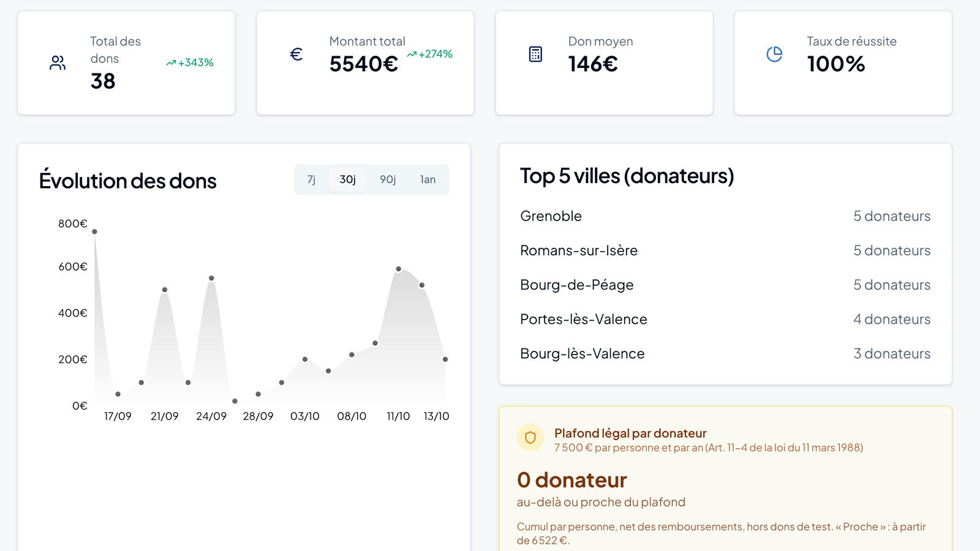The width and height of the screenshot is (980, 551).
Task: Switch chart to 1an range
Action: 428,179
